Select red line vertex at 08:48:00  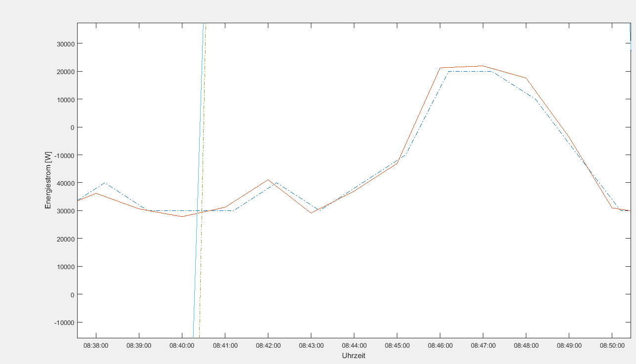click(x=526, y=78)
